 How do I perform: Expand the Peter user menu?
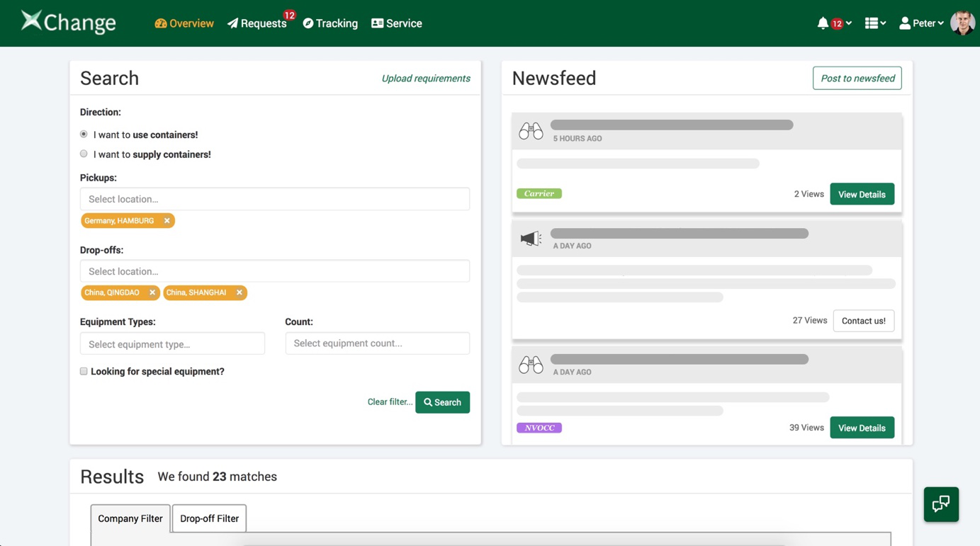click(x=921, y=23)
